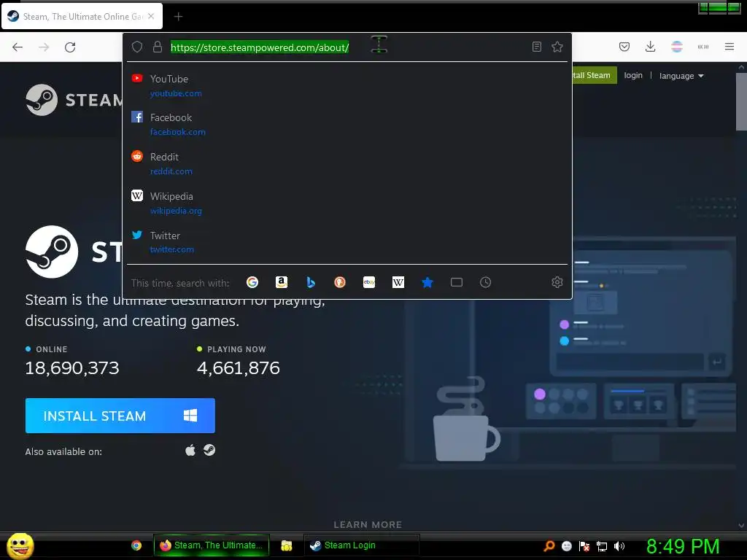Click LEARN MORE at page bottom
747x560 pixels.
pyautogui.click(x=368, y=524)
